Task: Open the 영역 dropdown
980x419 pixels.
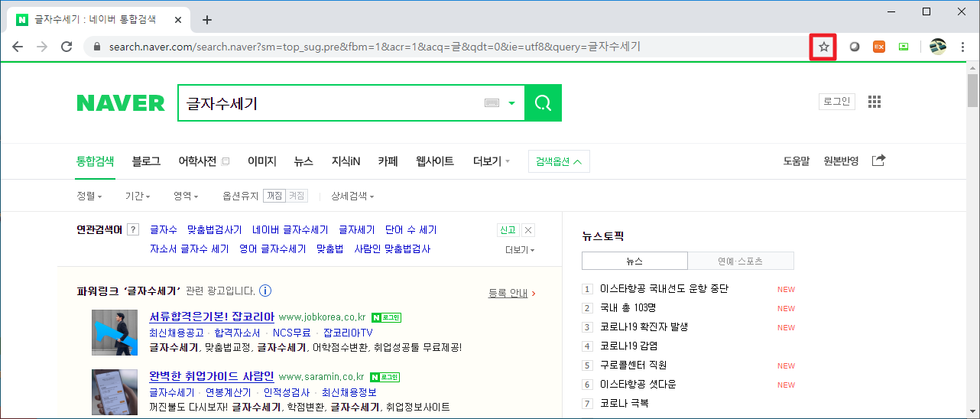Action: (186, 197)
